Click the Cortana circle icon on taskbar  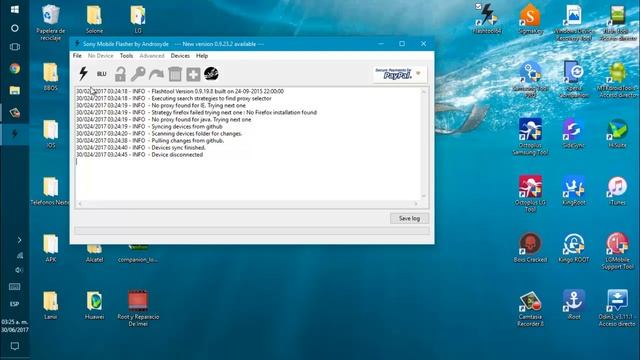pos(15,28)
